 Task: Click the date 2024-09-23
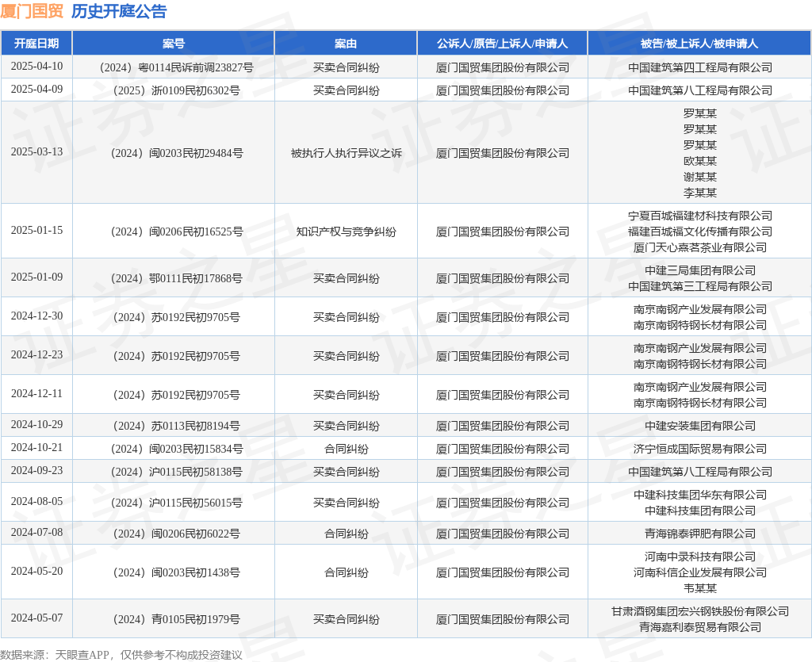coord(36,470)
